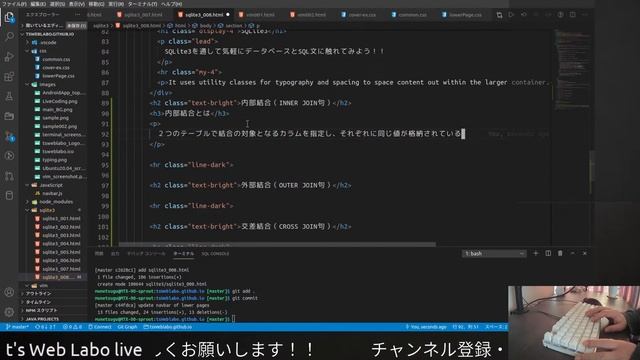Open the 表示 menu
Screen dimensions: 640x360
click(77, 4)
